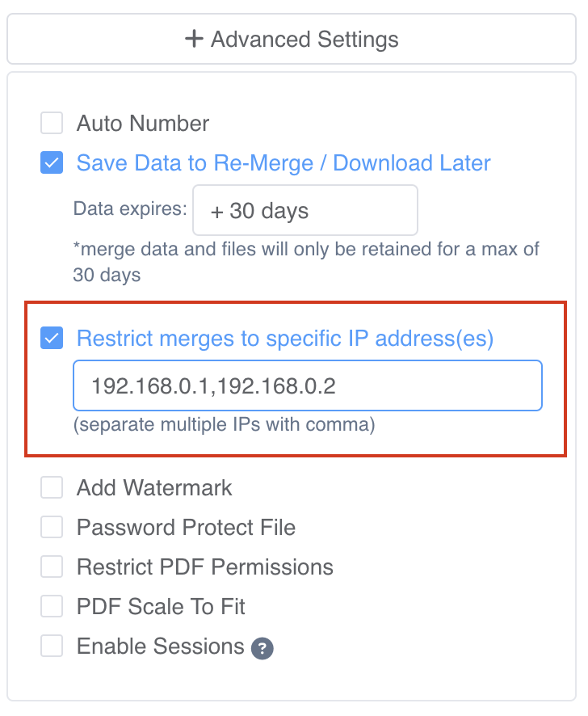Enable the Restrict PDF Permissions checkbox

(x=52, y=566)
